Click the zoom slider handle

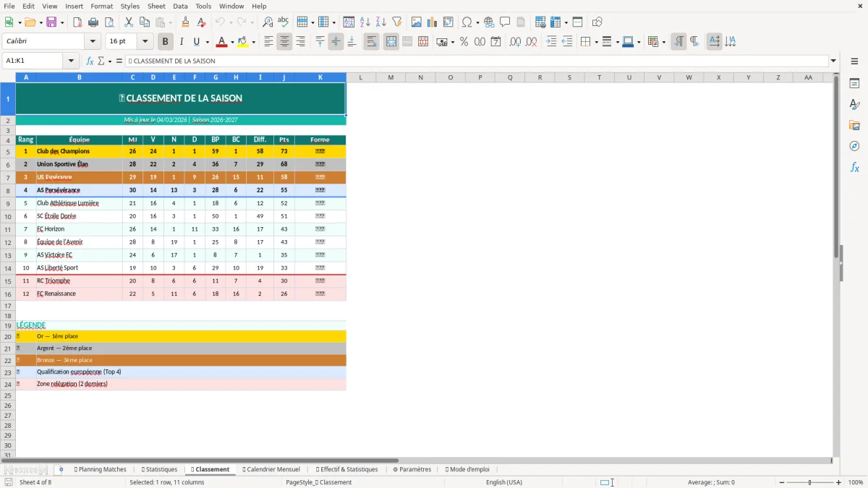pyautogui.click(x=809, y=482)
